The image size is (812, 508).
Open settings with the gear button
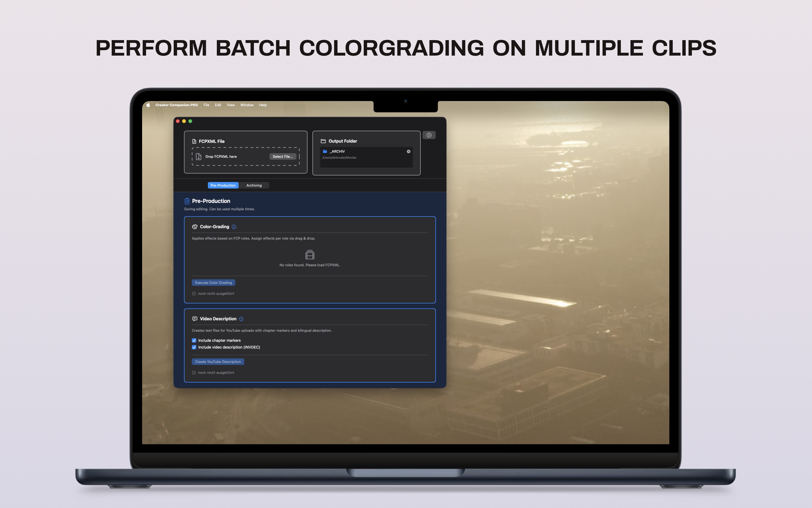coord(429,135)
